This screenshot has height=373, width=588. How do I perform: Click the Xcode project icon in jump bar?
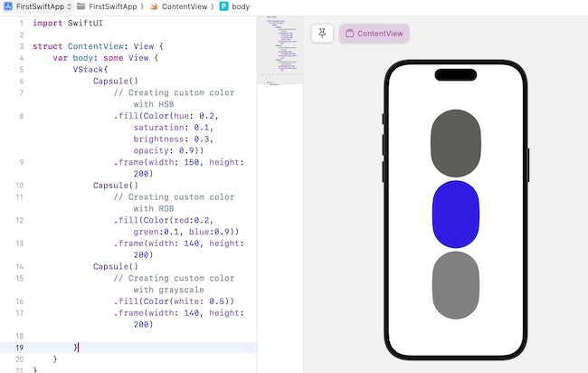7,6
